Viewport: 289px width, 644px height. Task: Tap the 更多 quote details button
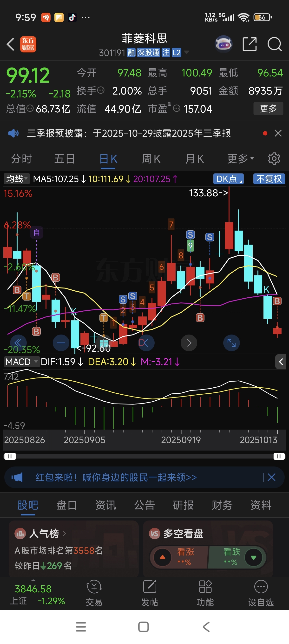(268, 109)
